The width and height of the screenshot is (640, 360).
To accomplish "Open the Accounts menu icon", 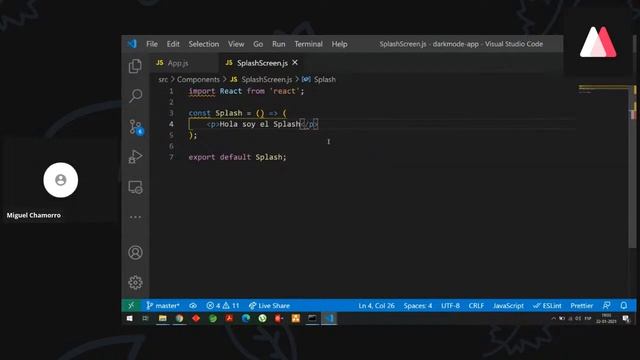I will pos(135,253).
